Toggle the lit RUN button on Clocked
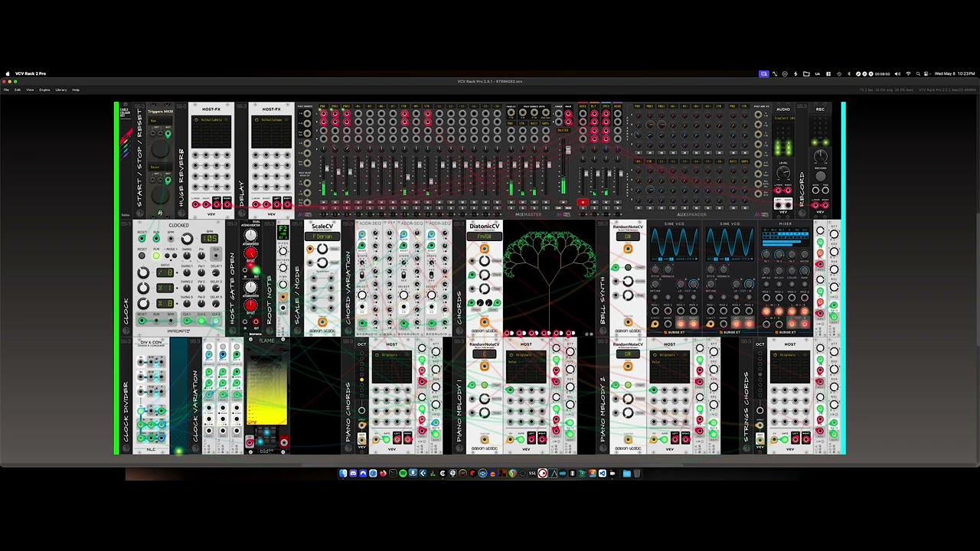Screen dimensions: 980x551 coord(156,256)
